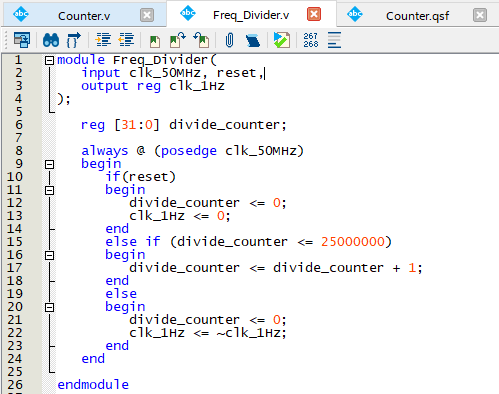Click line number 15 in the gutter
The width and height of the screenshot is (499, 394).
[x=15, y=242]
